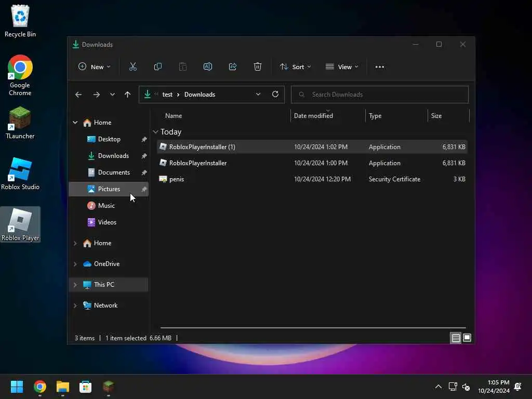
Task: Click the Paste clipboard icon
Action: [x=182, y=67]
